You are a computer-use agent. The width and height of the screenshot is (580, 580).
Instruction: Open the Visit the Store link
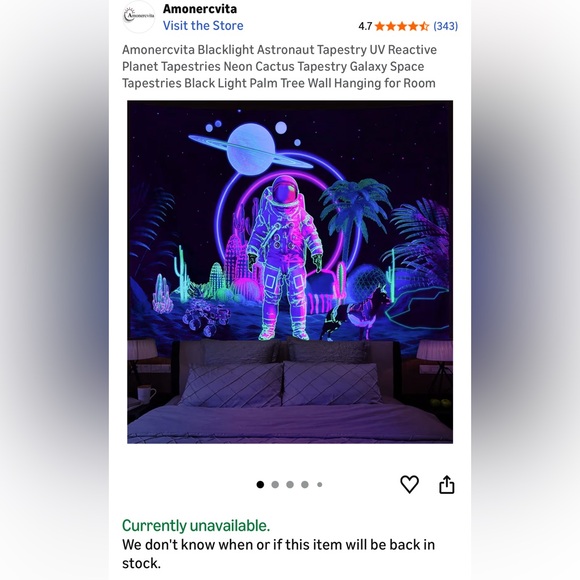[x=203, y=26]
